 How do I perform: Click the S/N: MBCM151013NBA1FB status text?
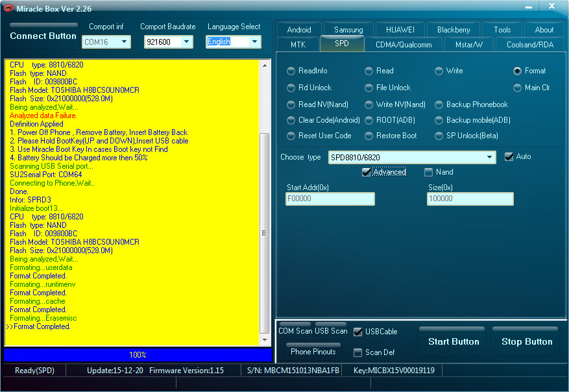pyautogui.click(x=293, y=370)
